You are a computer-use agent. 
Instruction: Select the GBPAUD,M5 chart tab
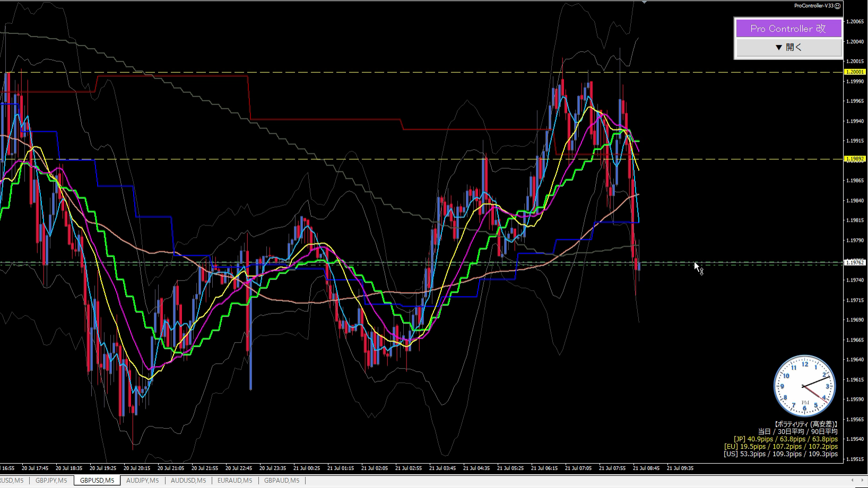point(282,481)
